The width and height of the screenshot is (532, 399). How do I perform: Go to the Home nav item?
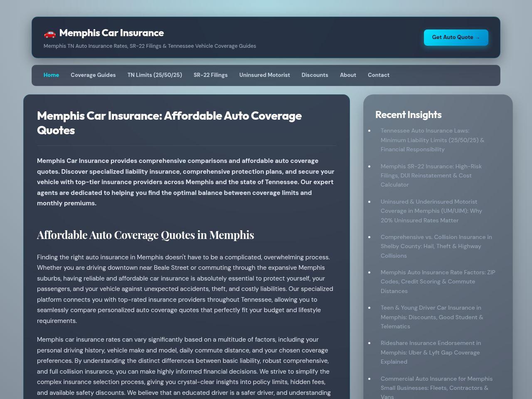coord(51,75)
